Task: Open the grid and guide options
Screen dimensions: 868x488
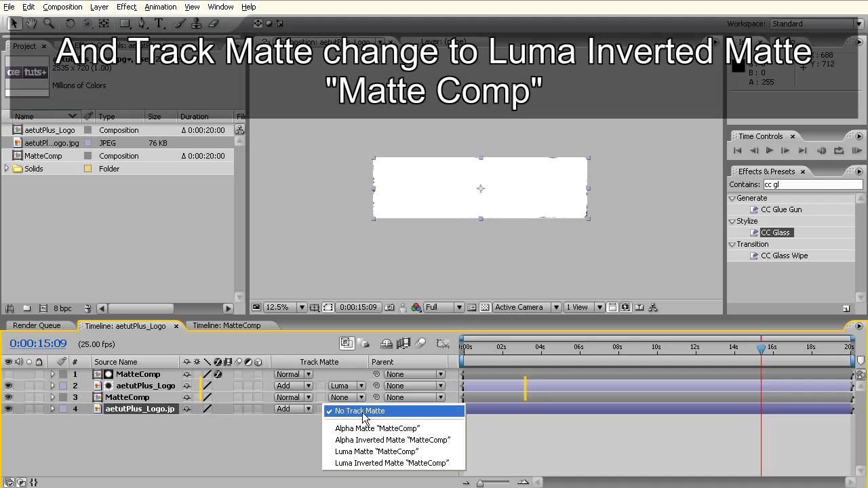Action: [315, 307]
